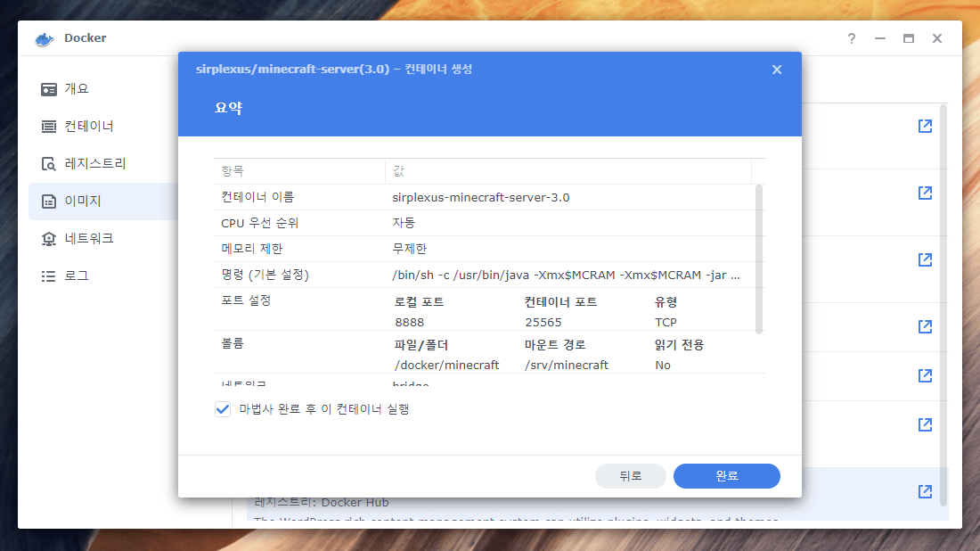This screenshot has height=551, width=980.
Task: Toggle run container after wizard completes checkbox
Action: point(223,409)
